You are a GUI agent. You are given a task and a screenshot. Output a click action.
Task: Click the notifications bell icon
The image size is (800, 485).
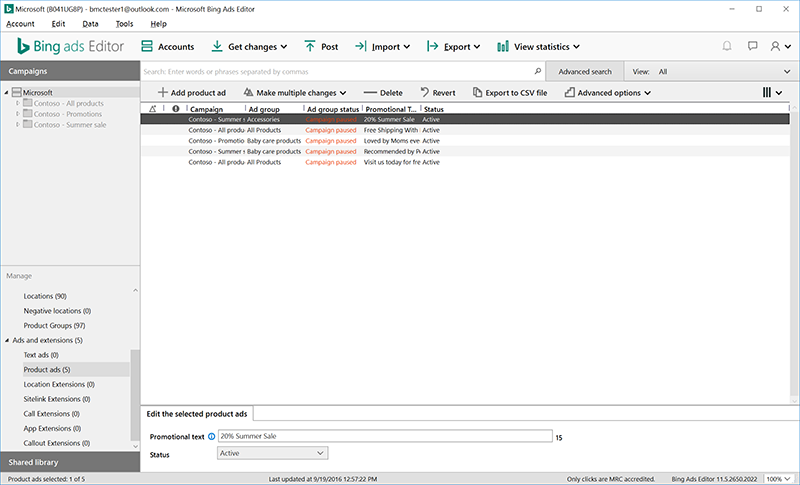(x=727, y=46)
